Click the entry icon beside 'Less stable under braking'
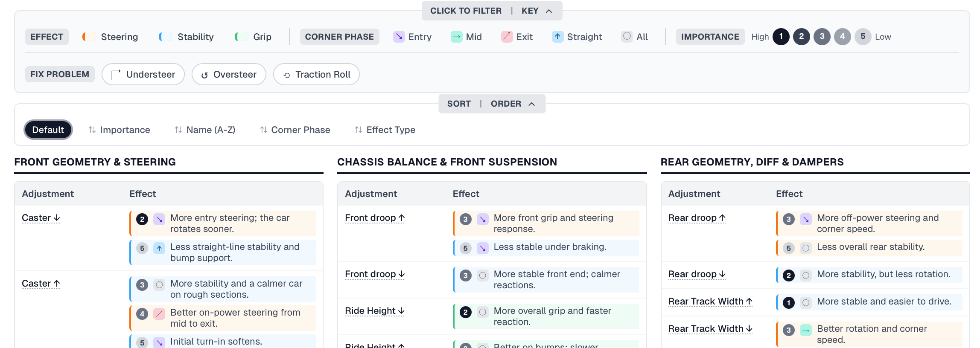Screen dimensions: 980x348 (483, 248)
